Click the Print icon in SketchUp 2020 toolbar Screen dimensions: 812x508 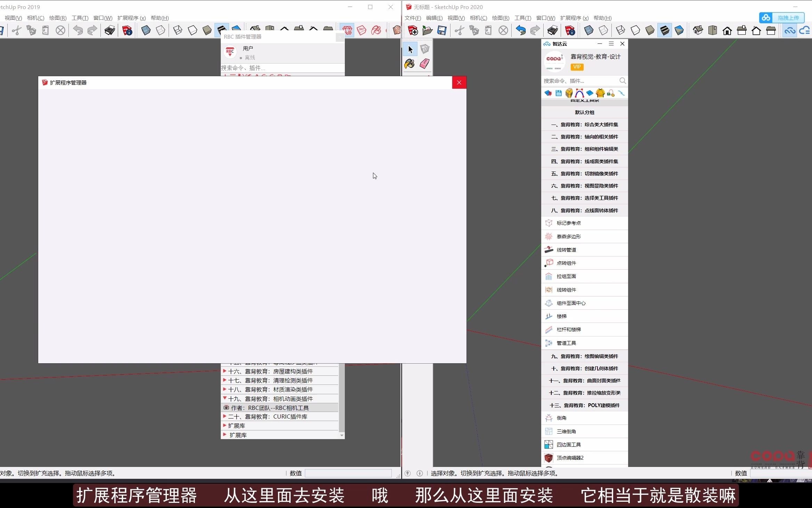point(552,31)
